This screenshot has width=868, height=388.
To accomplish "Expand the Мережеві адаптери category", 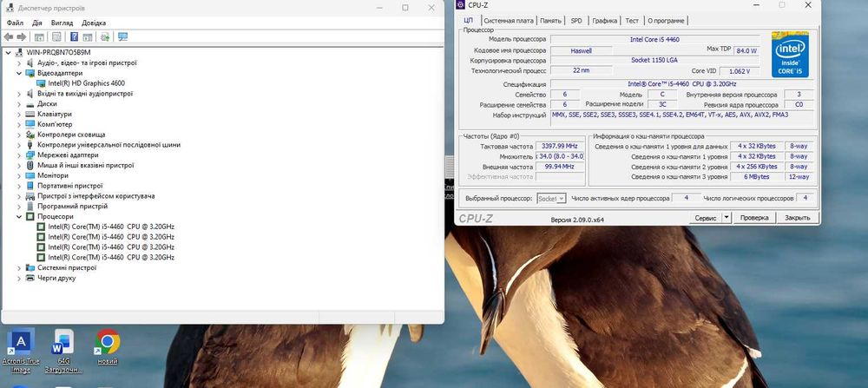I will [x=19, y=155].
